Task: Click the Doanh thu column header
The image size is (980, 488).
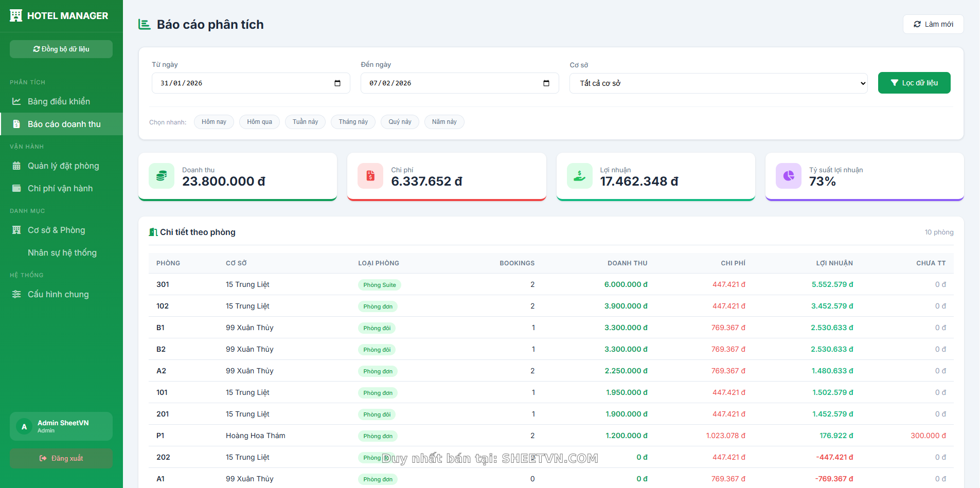Action: [x=627, y=263]
